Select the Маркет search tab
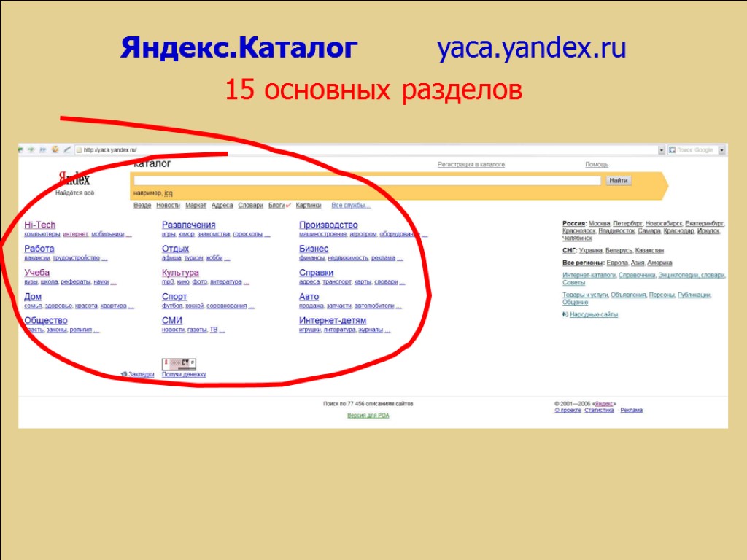 196,205
